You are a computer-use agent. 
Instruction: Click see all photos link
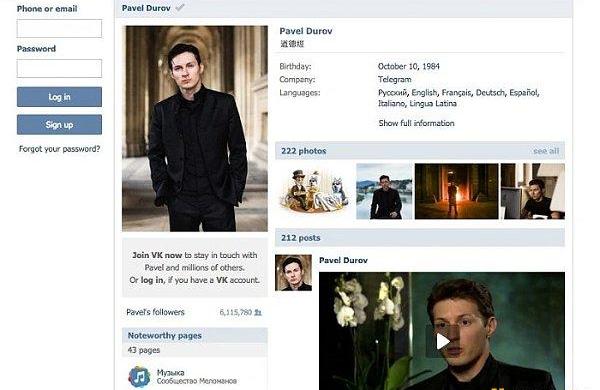(x=546, y=151)
